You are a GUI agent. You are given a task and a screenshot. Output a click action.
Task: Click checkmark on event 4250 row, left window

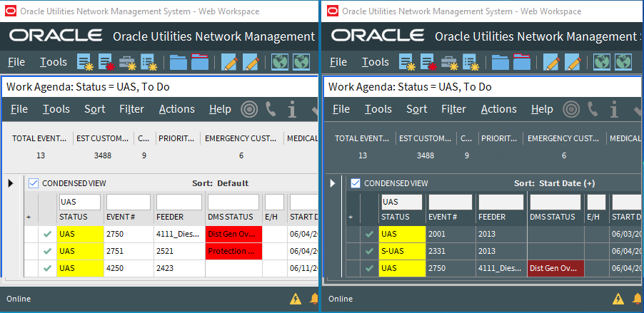tap(48, 268)
